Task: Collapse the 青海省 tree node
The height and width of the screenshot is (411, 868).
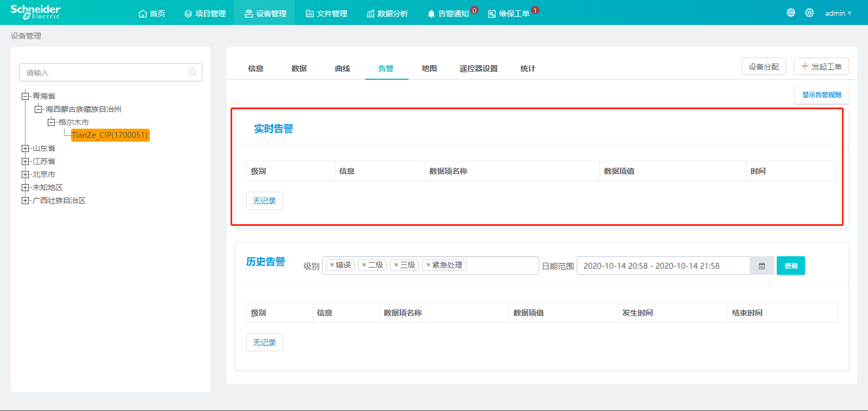Action: point(25,96)
